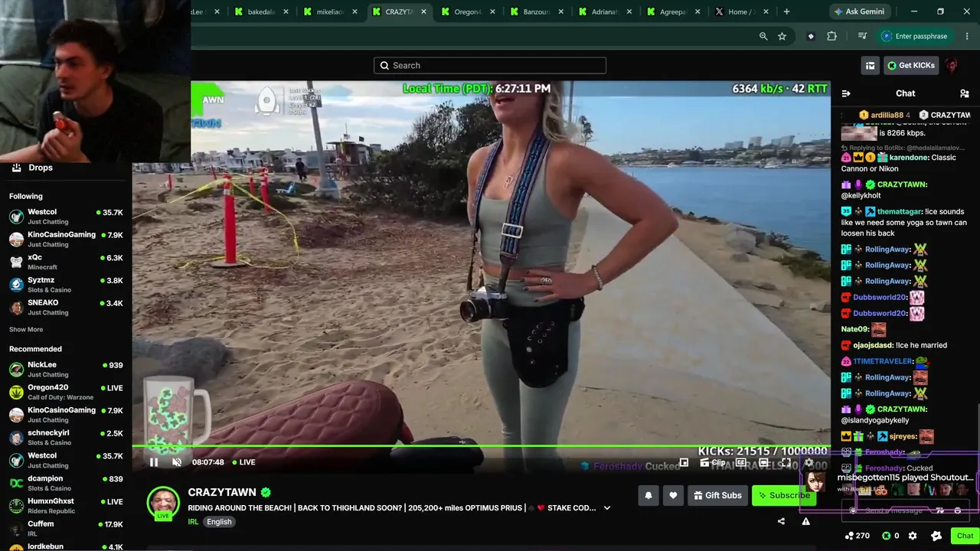This screenshot has width=980, height=551.
Task: Subscribe to CRAZYTAWN
Action: (x=784, y=495)
